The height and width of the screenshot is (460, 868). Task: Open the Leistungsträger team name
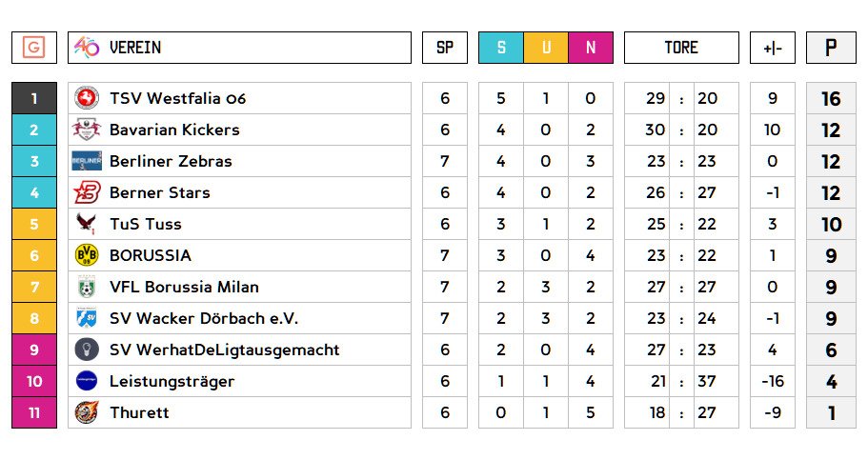pos(172,381)
